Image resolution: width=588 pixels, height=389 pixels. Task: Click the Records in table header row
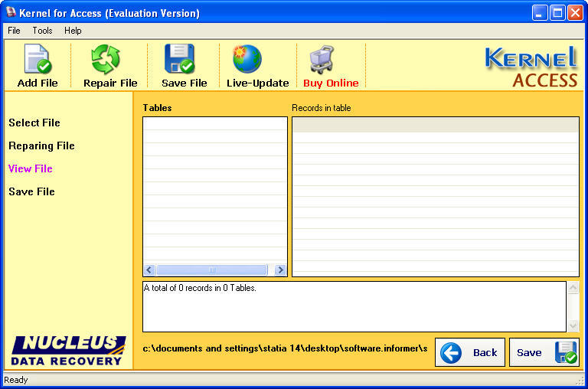(436, 125)
